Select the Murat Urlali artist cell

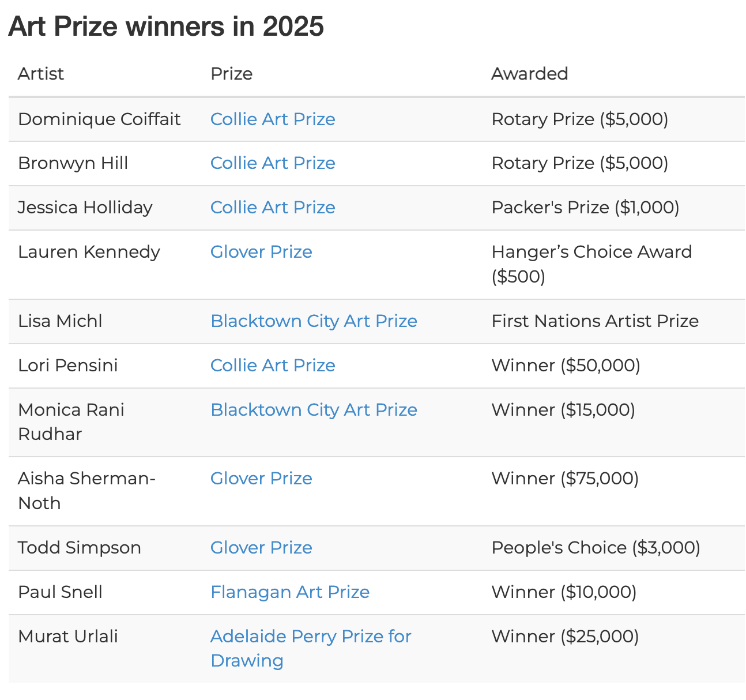68,637
